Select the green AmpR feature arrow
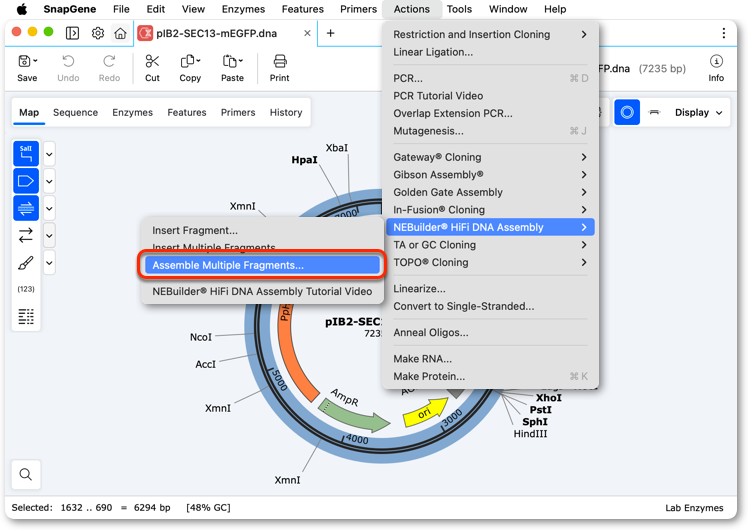Image resolution: width=748 pixels, height=530 pixels. [x=355, y=415]
